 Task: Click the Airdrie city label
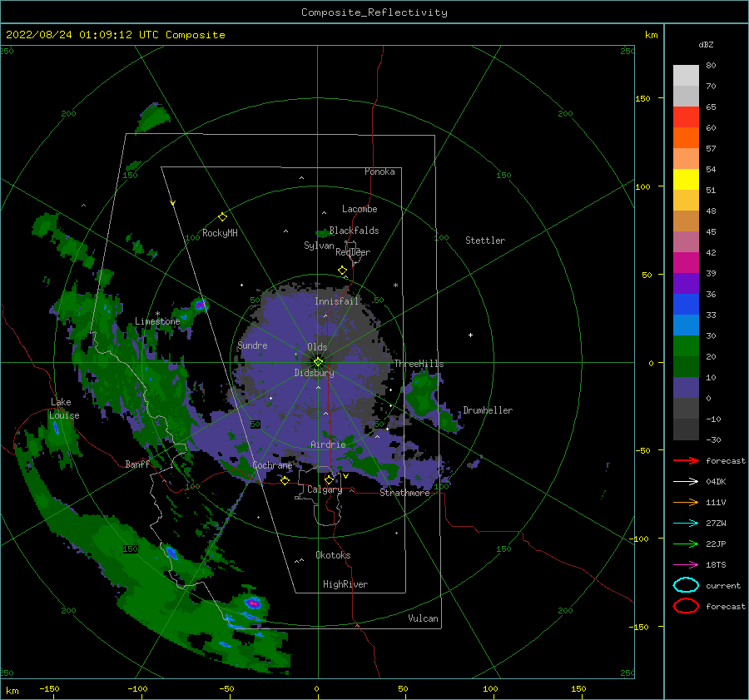[328, 444]
